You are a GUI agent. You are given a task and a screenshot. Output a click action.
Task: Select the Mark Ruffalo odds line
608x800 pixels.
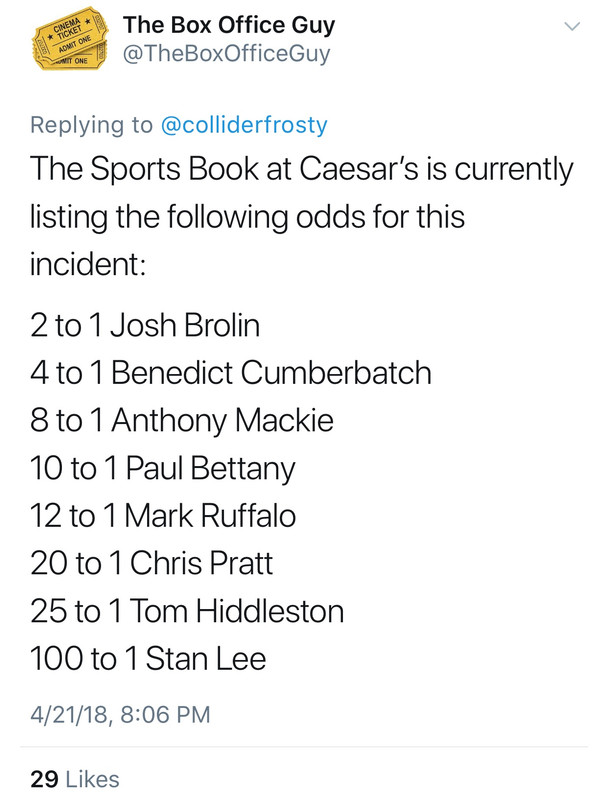click(x=163, y=515)
